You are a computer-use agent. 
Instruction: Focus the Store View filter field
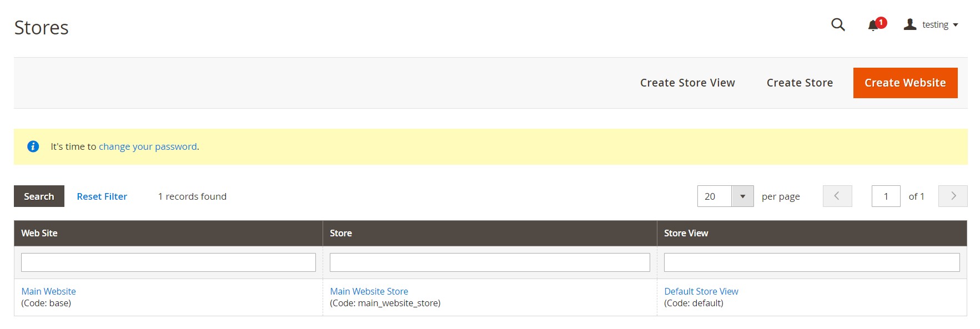pyautogui.click(x=811, y=262)
